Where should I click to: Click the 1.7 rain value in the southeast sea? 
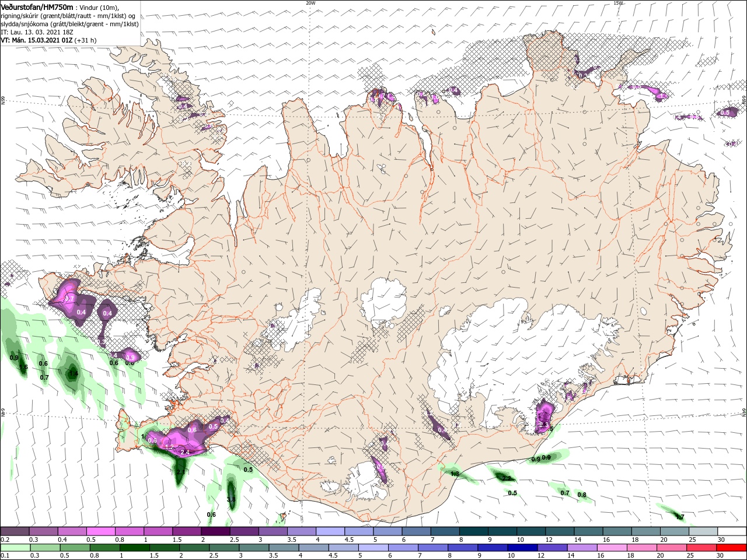coord(680,517)
